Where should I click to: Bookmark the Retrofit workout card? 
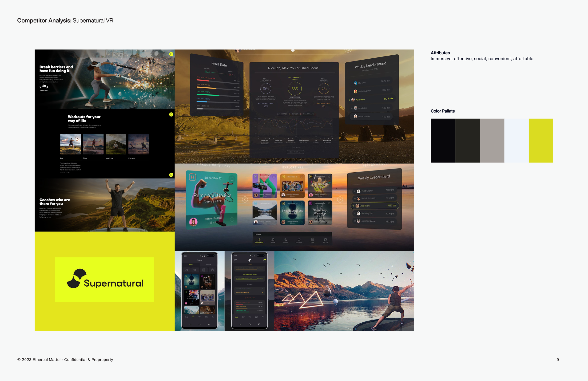click(274, 177)
